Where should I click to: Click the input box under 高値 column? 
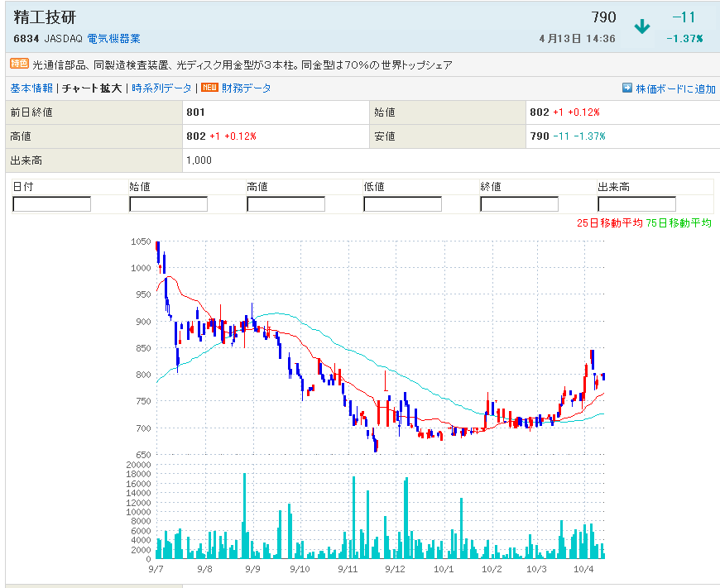click(x=286, y=203)
